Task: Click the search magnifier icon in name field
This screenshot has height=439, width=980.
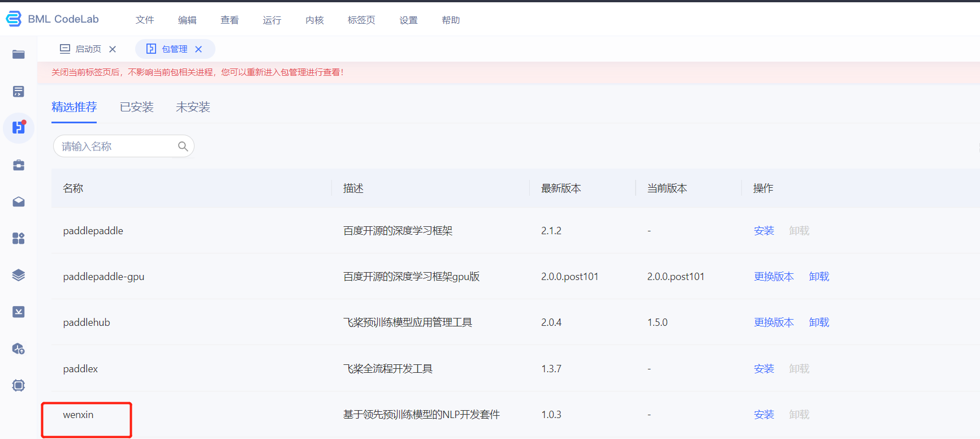Action: click(x=183, y=146)
